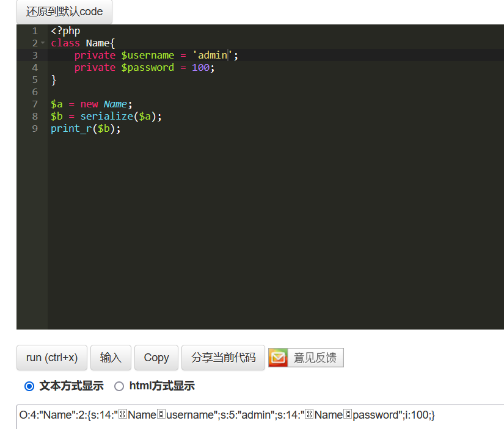
Task: Share code via 分享当前代码 button
Action: point(223,358)
